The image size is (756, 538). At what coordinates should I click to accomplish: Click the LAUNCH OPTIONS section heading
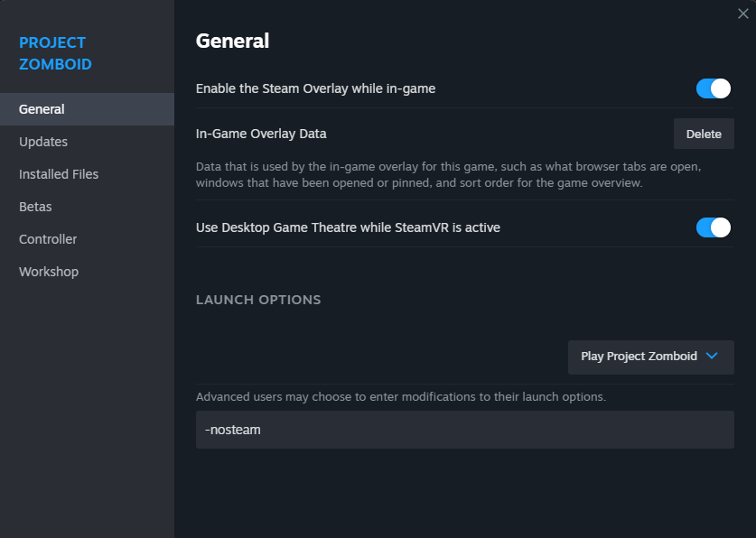coord(258,300)
